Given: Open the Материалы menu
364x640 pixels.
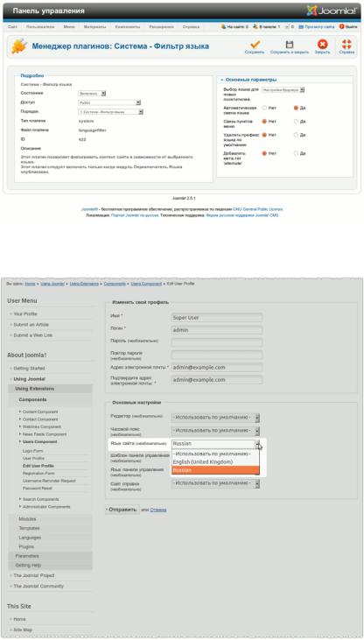Looking at the screenshot, I should [95, 26].
